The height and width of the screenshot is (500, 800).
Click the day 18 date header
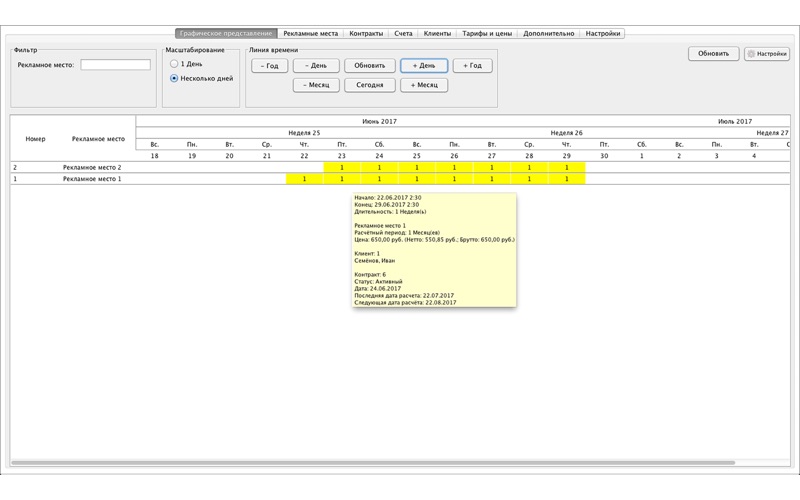click(x=155, y=156)
